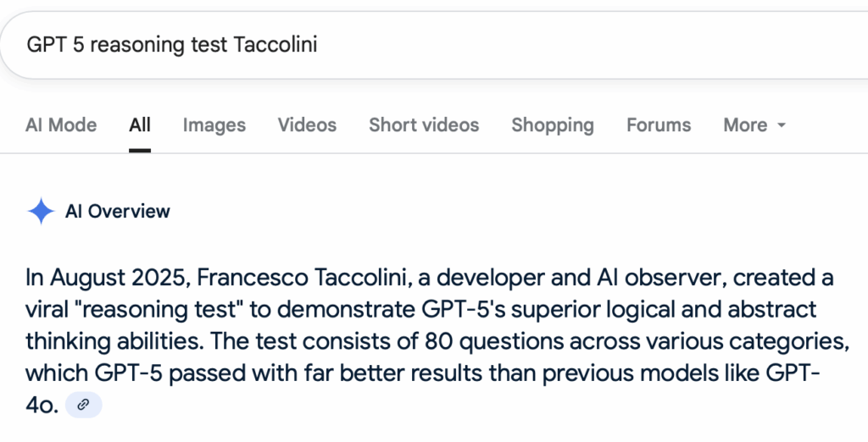View the Forums results tab
Viewport: 868px width, 442px height.
[659, 125]
